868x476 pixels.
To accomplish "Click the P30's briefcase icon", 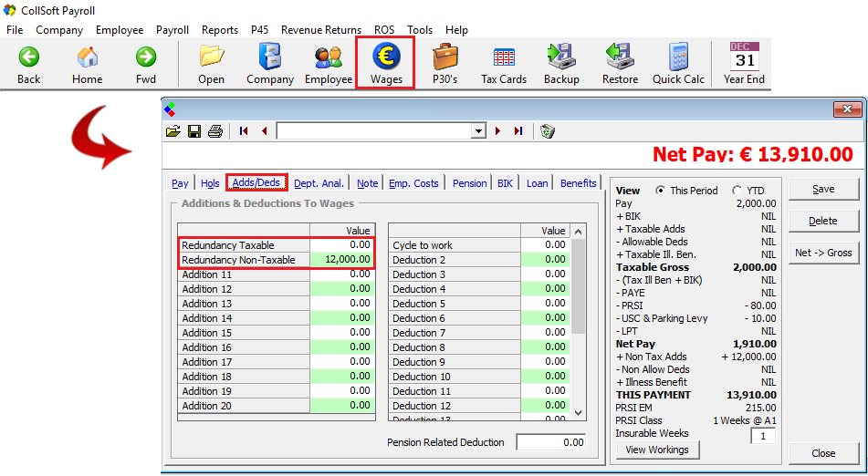I will (x=445, y=64).
